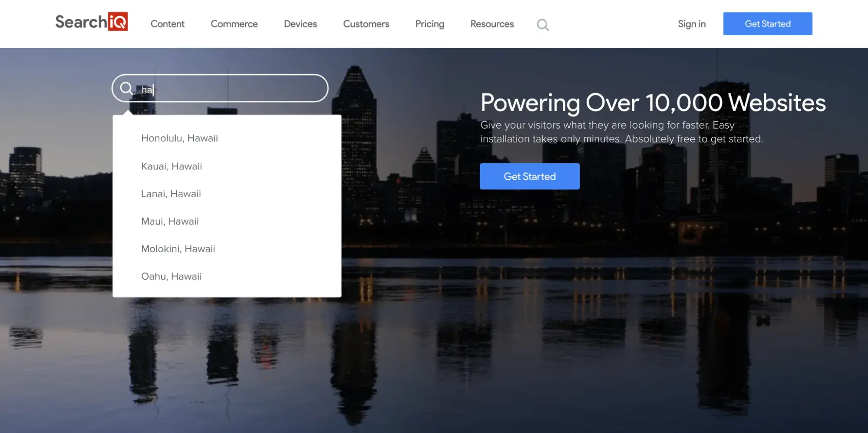Screen dimensions: 868x433
Task: Click the magnifier icon inside search box
Action: click(126, 89)
